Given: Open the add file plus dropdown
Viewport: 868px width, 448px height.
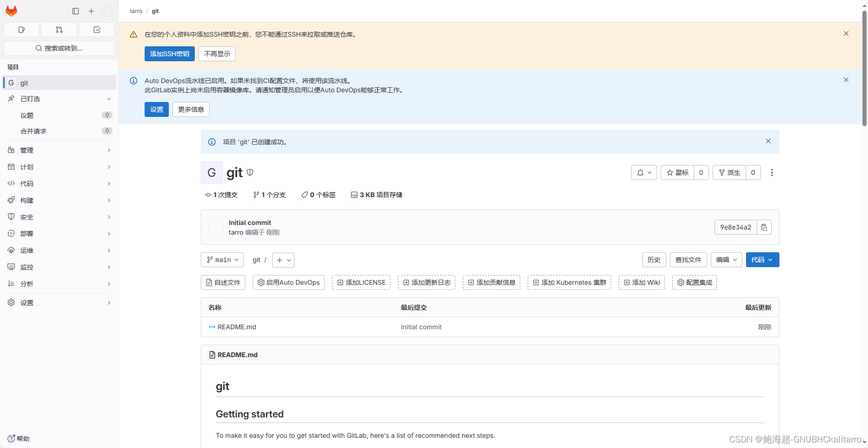Looking at the screenshot, I should coord(283,260).
